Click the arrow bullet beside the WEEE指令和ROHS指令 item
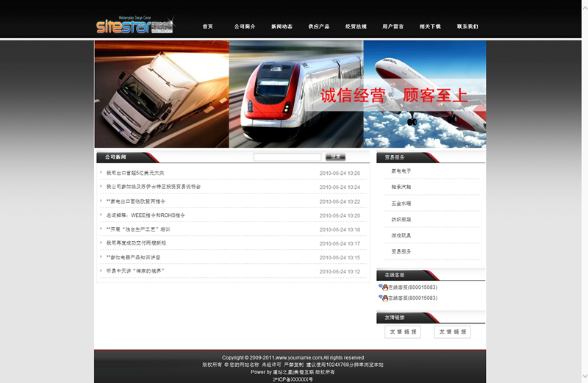 [x=101, y=215]
